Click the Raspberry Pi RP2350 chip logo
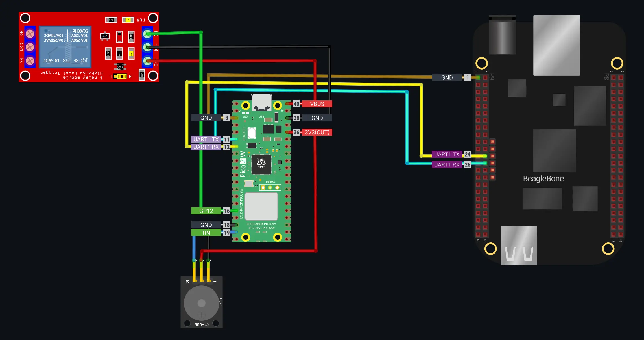 [x=261, y=163]
